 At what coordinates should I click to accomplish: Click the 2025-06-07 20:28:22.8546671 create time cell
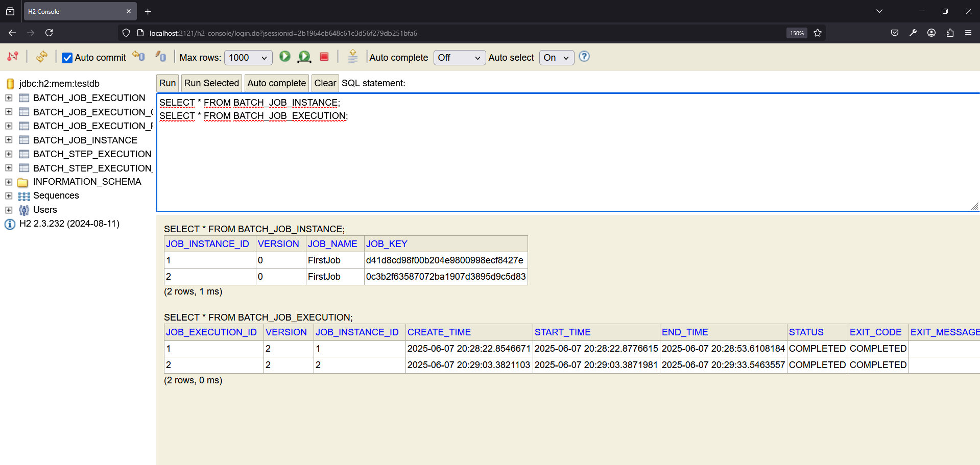coord(469,349)
